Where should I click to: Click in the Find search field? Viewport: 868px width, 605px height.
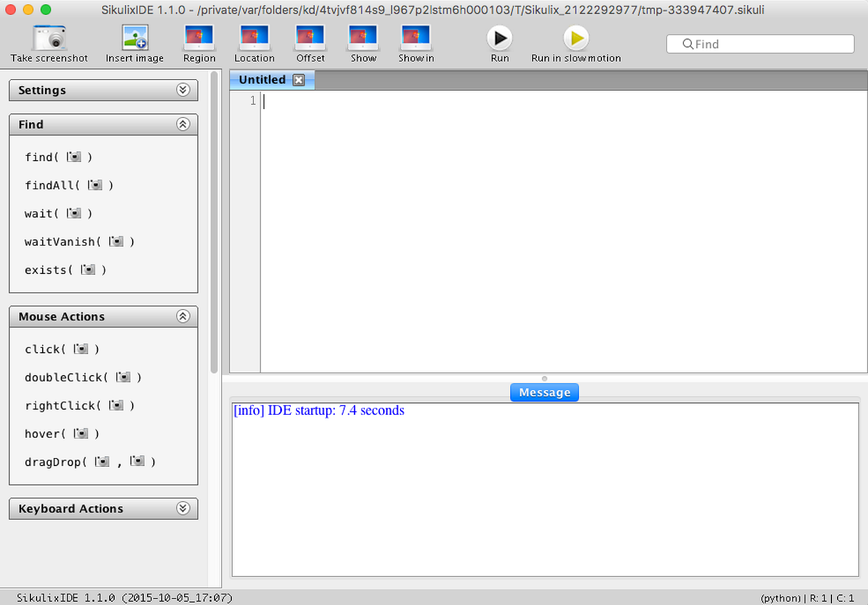tap(759, 43)
